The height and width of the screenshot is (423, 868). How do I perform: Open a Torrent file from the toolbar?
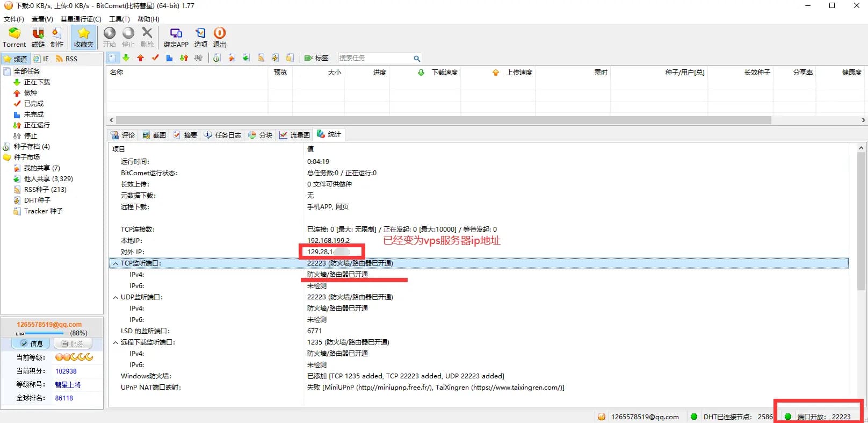[14, 38]
